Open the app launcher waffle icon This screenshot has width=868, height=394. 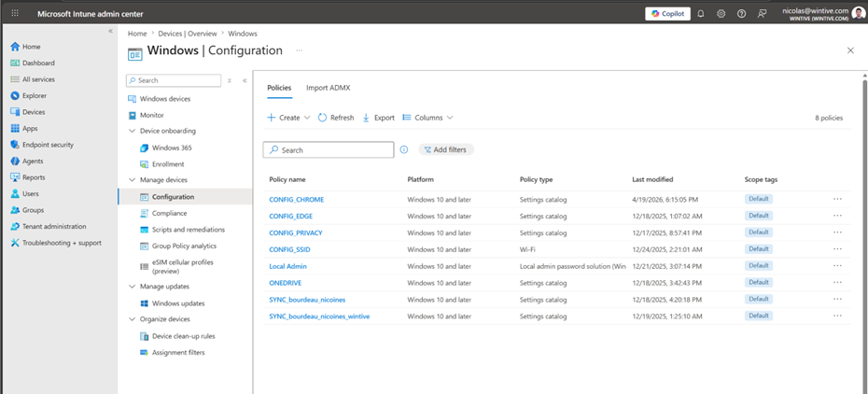pos(15,14)
